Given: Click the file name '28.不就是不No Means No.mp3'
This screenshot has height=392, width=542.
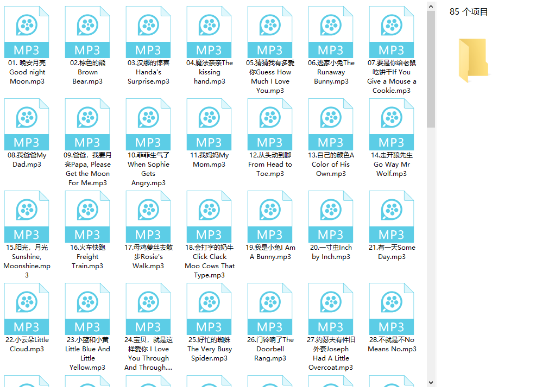Looking at the screenshot, I should pos(392,344).
